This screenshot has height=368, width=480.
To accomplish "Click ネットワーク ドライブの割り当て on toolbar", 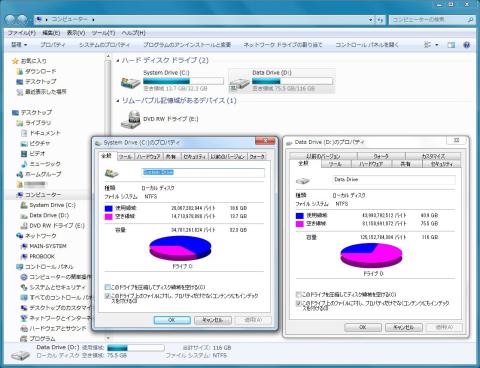I will (283, 45).
